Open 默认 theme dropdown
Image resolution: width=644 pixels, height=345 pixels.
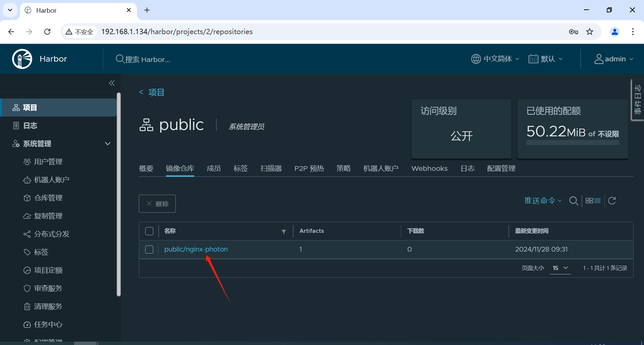click(x=545, y=59)
